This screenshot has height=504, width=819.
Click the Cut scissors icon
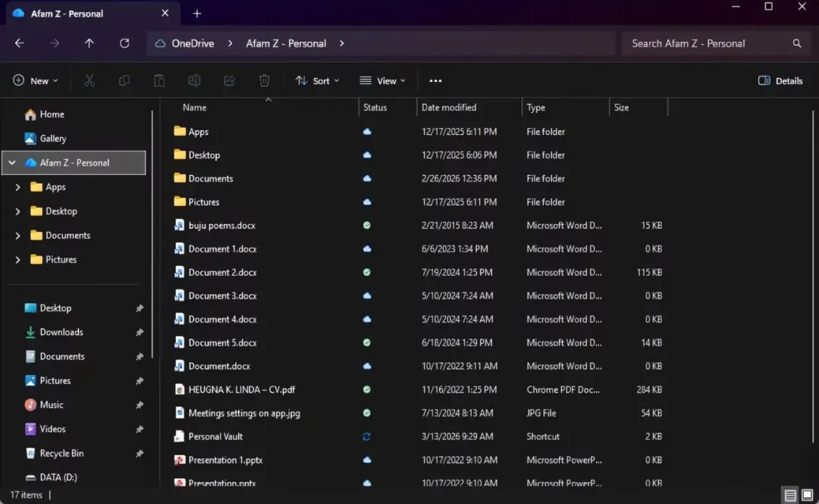[x=89, y=80]
